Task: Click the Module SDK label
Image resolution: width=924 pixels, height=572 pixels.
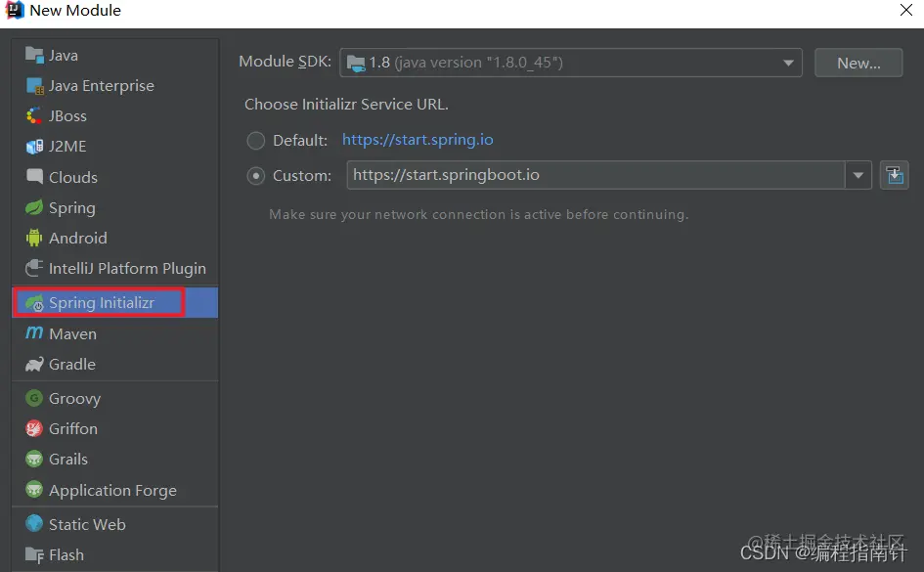Action: click(286, 62)
